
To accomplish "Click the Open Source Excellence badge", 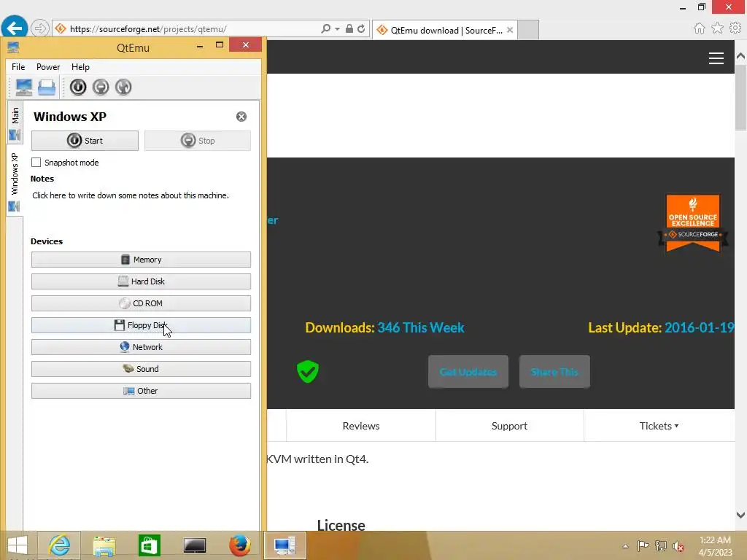I will point(693,223).
